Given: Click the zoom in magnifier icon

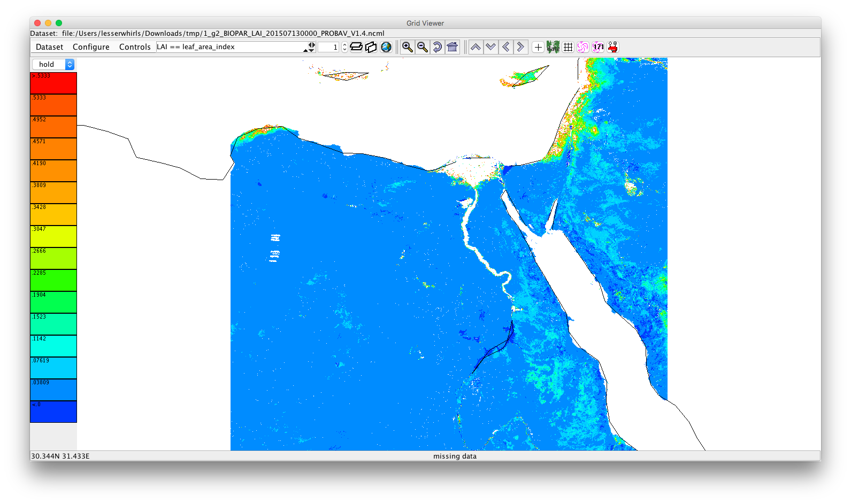Looking at the screenshot, I should [x=408, y=47].
